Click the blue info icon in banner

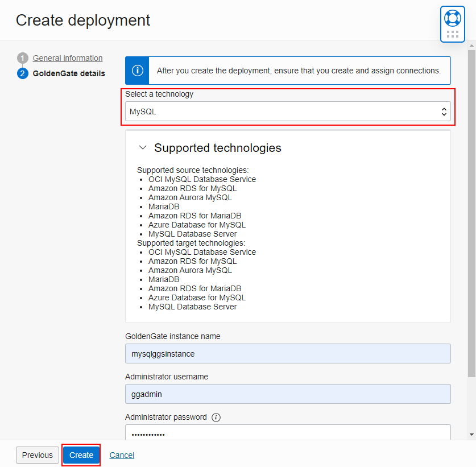pos(136,71)
